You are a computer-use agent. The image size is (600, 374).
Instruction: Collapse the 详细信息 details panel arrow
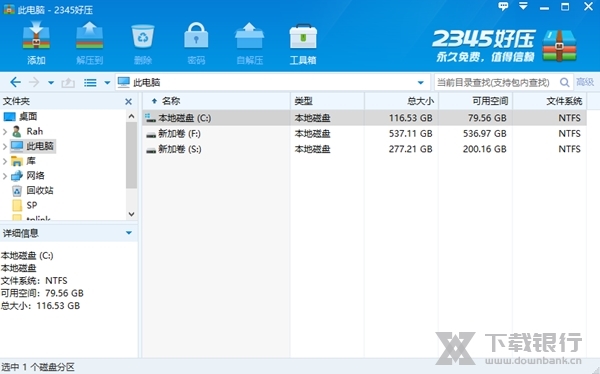coord(129,233)
